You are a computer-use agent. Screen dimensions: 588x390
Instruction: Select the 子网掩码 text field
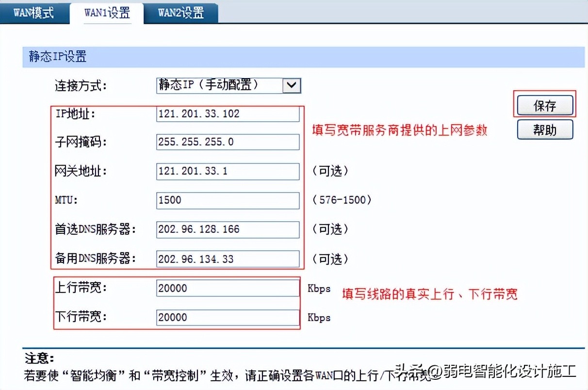[x=228, y=142]
